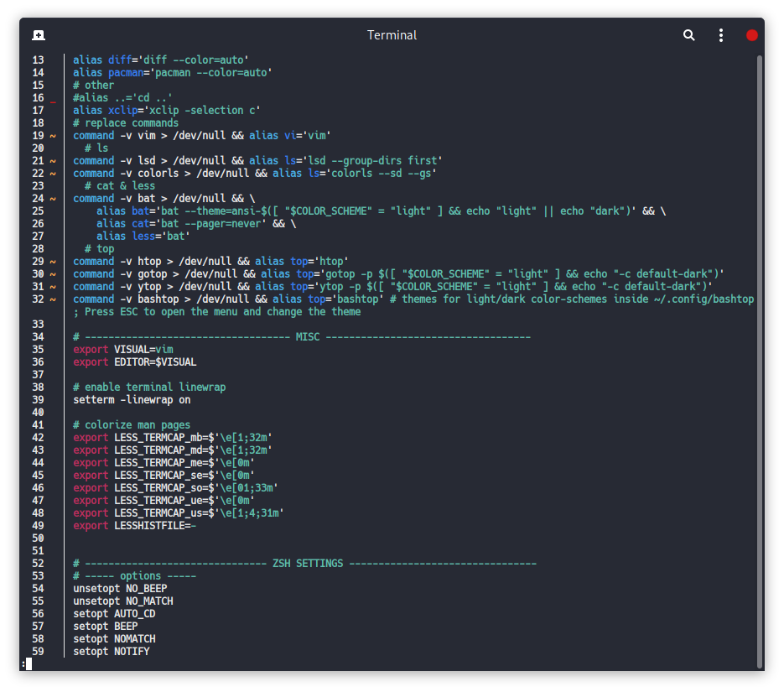Click the LESS_TERMCAP_mb export line
The width and height of the screenshot is (784, 692).
tap(173, 438)
